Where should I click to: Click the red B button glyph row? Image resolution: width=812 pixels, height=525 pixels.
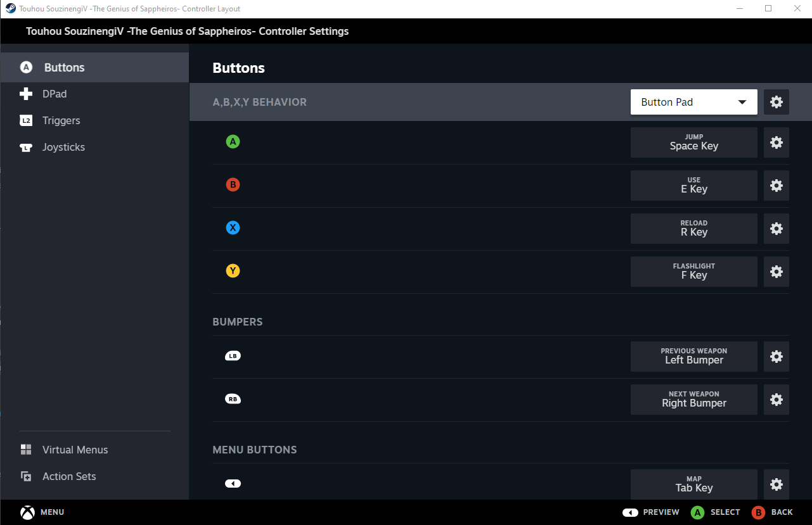[x=233, y=185]
